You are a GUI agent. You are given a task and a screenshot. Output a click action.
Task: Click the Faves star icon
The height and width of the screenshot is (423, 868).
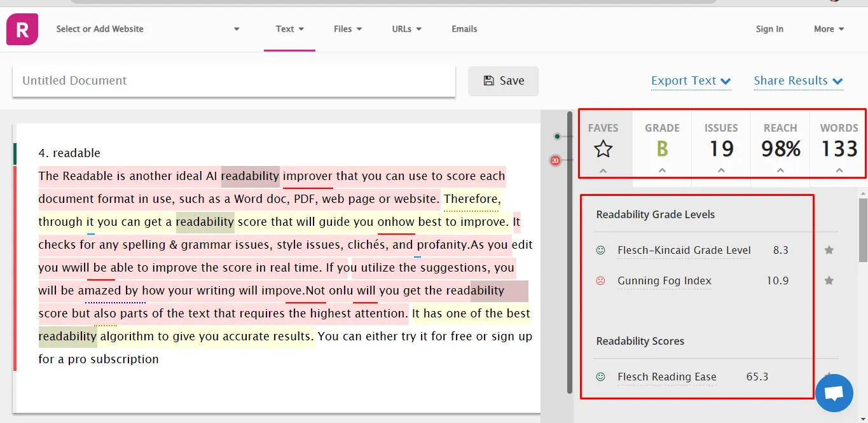[x=603, y=149]
